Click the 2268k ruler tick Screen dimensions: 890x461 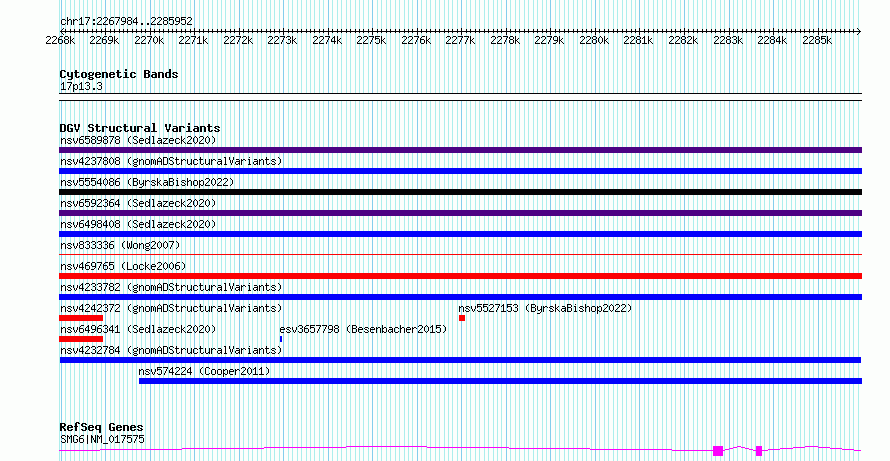tap(60, 41)
